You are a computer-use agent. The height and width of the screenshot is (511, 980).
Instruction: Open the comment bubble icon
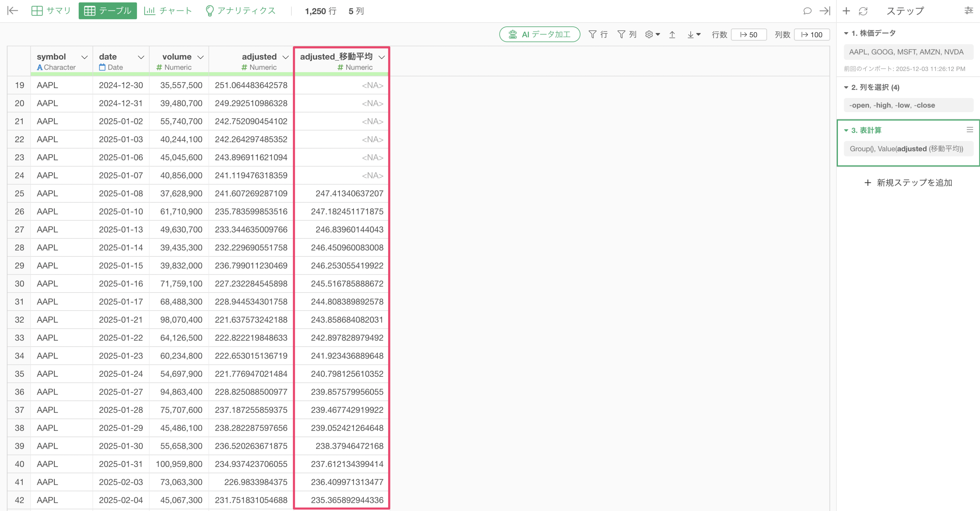pyautogui.click(x=807, y=11)
